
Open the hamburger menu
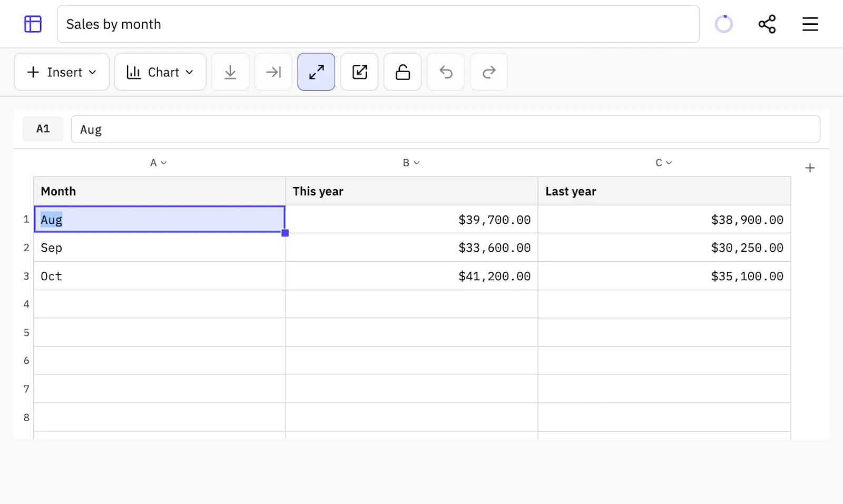810,24
